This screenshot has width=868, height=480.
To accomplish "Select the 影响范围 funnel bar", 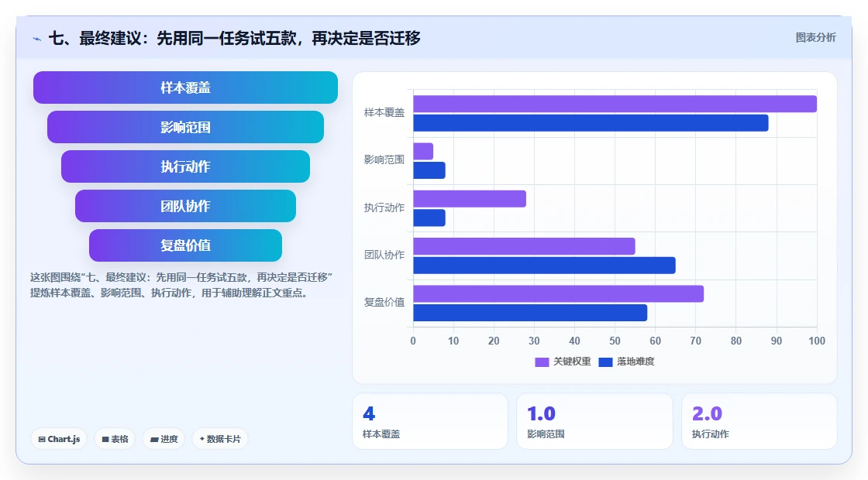I will [185, 127].
